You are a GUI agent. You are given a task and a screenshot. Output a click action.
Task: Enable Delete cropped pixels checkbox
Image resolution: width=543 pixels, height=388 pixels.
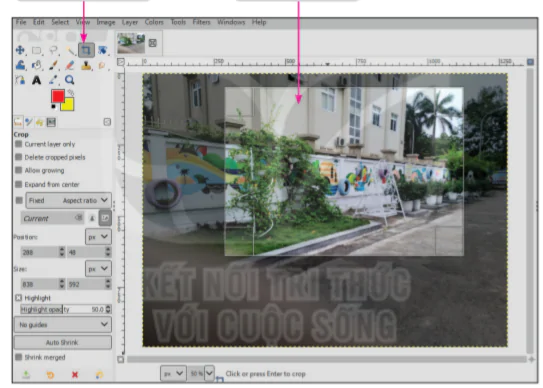19,157
